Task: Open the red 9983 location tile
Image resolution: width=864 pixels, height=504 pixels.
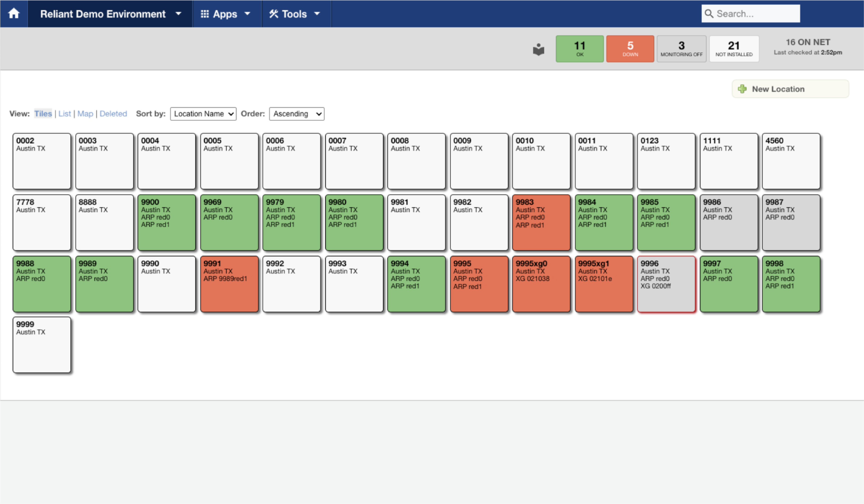Action: (541, 223)
